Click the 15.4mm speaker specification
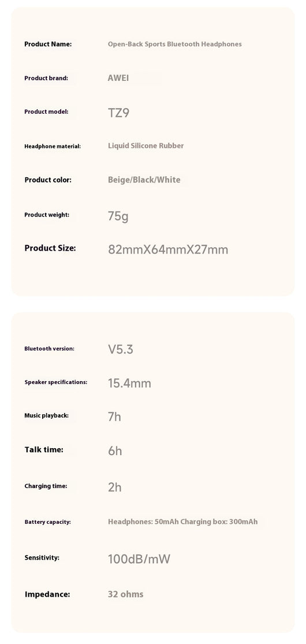 [x=129, y=383]
